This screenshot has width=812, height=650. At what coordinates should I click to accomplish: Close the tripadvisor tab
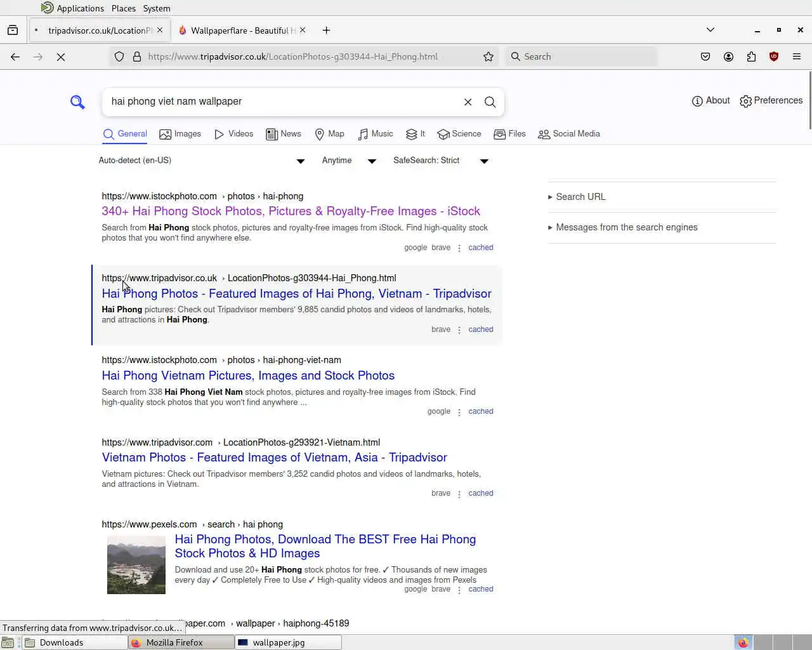click(160, 30)
